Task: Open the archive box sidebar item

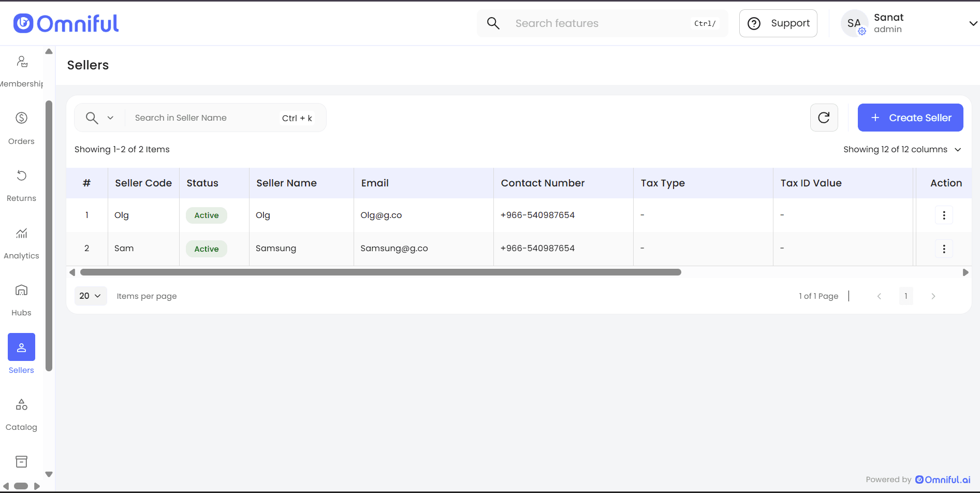Action: (x=21, y=461)
